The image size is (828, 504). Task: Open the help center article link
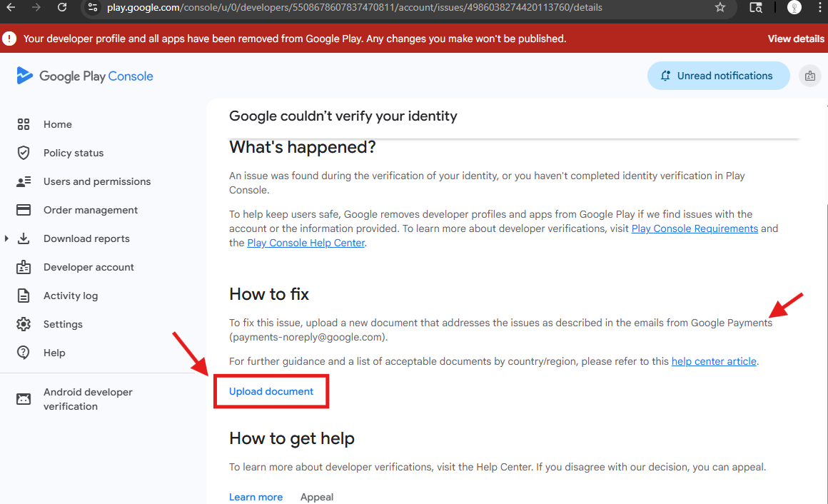click(x=714, y=361)
